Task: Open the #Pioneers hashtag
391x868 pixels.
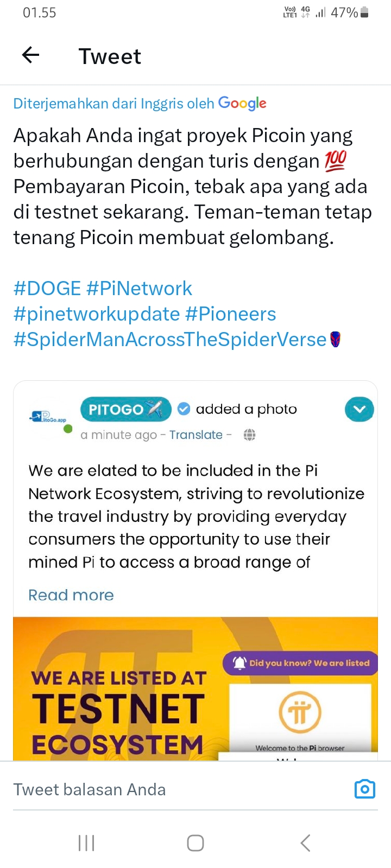Action: point(231,314)
